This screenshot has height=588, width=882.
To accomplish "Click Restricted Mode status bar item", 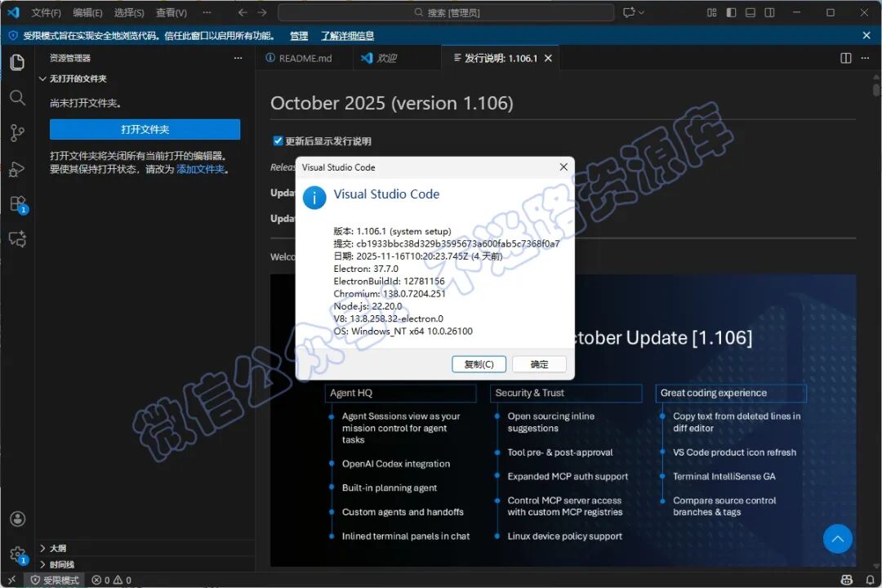I will click(55, 580).
